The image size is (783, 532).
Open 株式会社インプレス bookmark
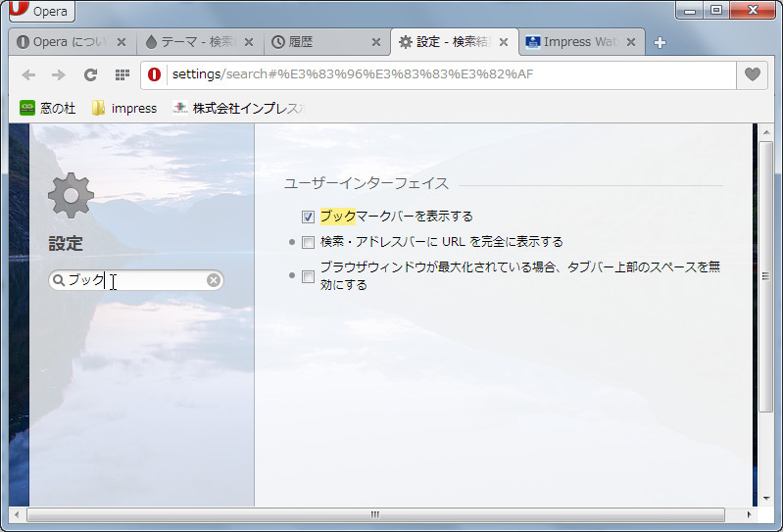(x=238, y=108)
